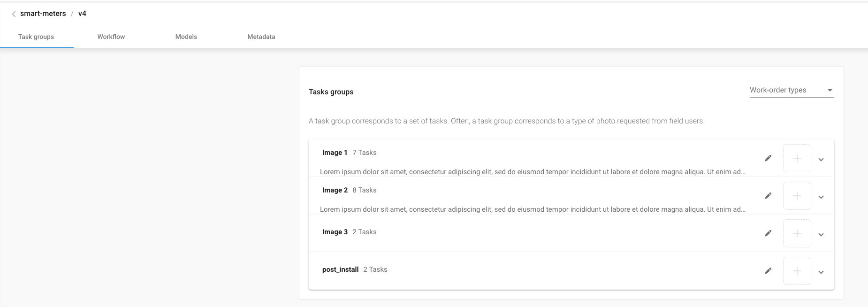Add a task to Image 1 group
This screenshot has width=868, height=307.
pyautogui.click(x=797, y=158)
